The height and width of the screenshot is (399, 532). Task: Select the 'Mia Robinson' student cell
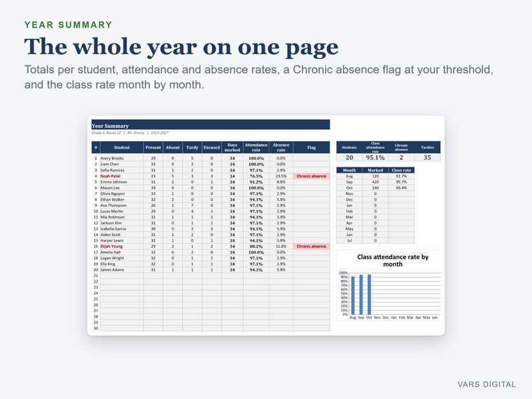tap(122, 217)
